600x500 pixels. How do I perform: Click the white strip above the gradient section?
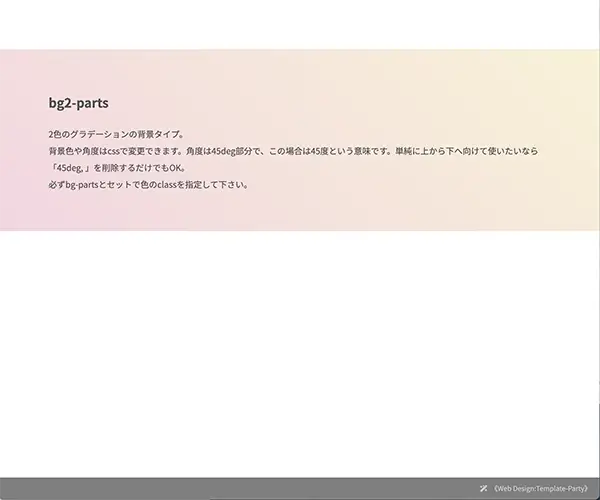tap(300, 25)
